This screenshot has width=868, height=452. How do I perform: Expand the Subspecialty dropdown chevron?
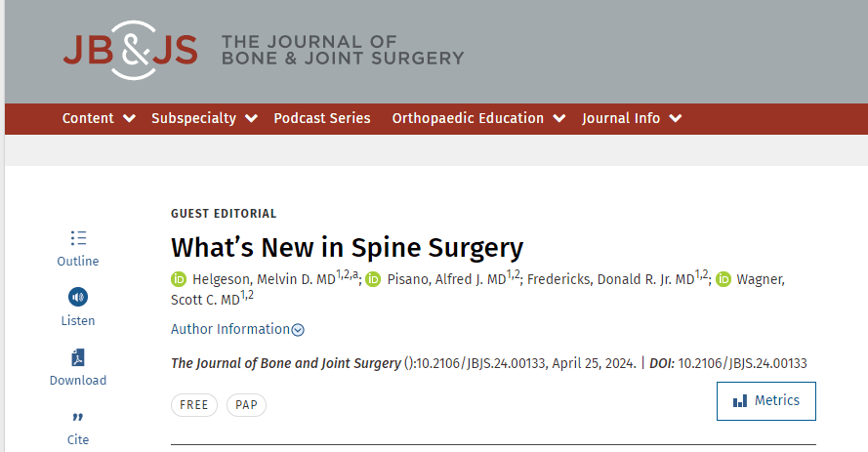pyautogui.click(x=251, y=118)
